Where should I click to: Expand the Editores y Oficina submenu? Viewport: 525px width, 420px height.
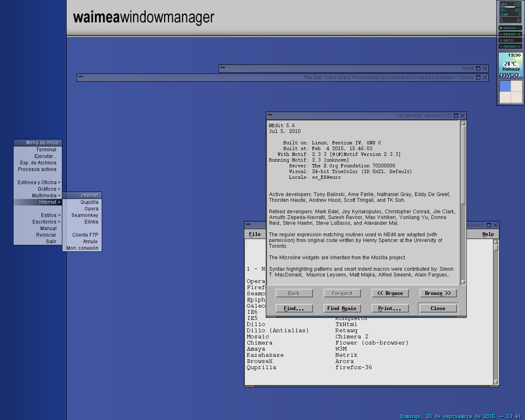click(38, 183)
